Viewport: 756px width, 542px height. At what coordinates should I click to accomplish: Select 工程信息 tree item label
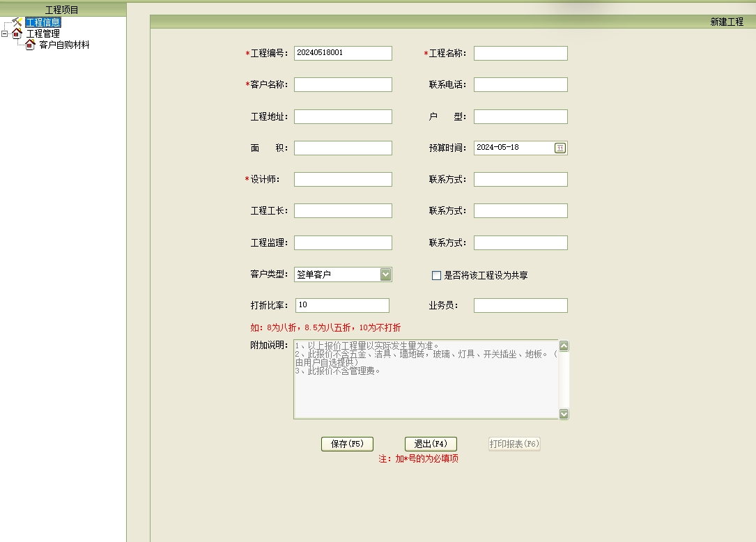point(43,22)
